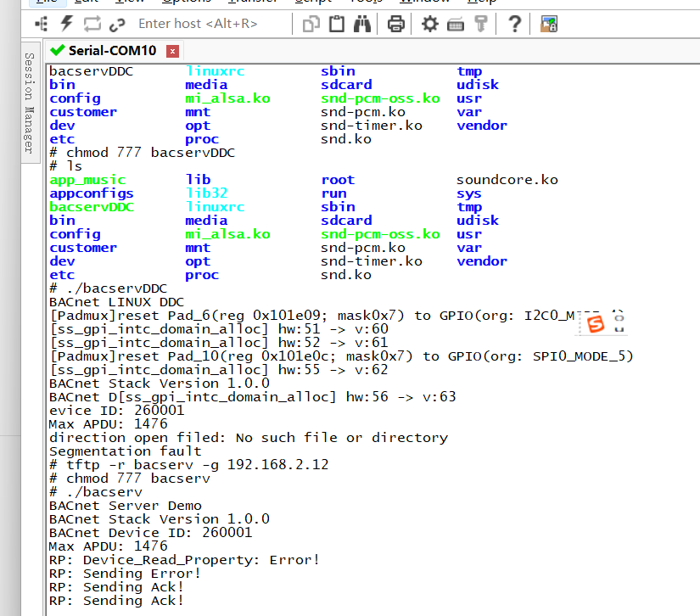Select the Serial-COM10 tab
700x616 pixels.
(113, 50)
